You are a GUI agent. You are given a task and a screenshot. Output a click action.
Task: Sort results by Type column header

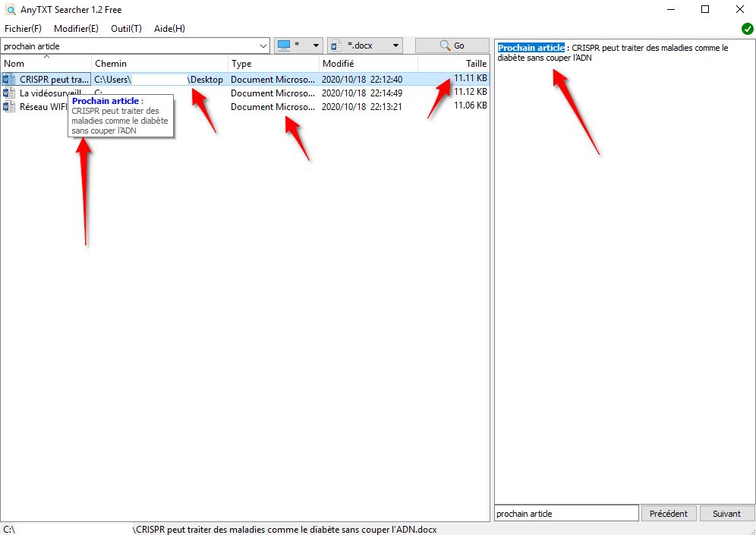click(x=273, y=63)
